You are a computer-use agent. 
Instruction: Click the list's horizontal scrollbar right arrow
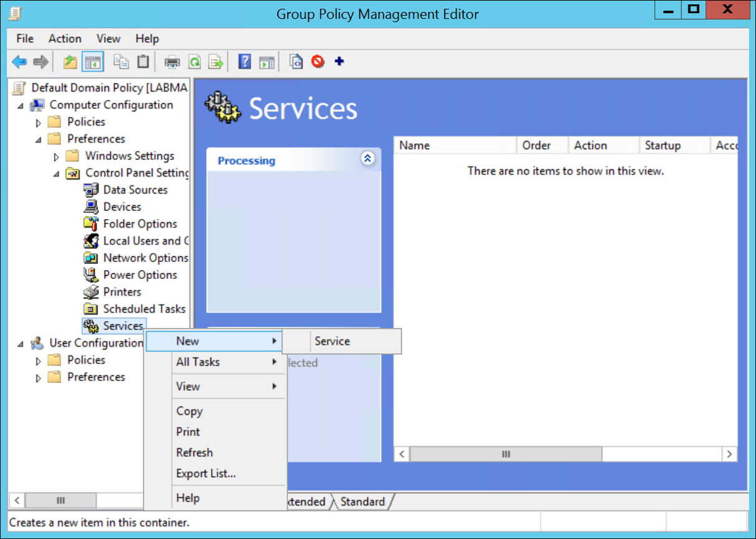[729, 454]
